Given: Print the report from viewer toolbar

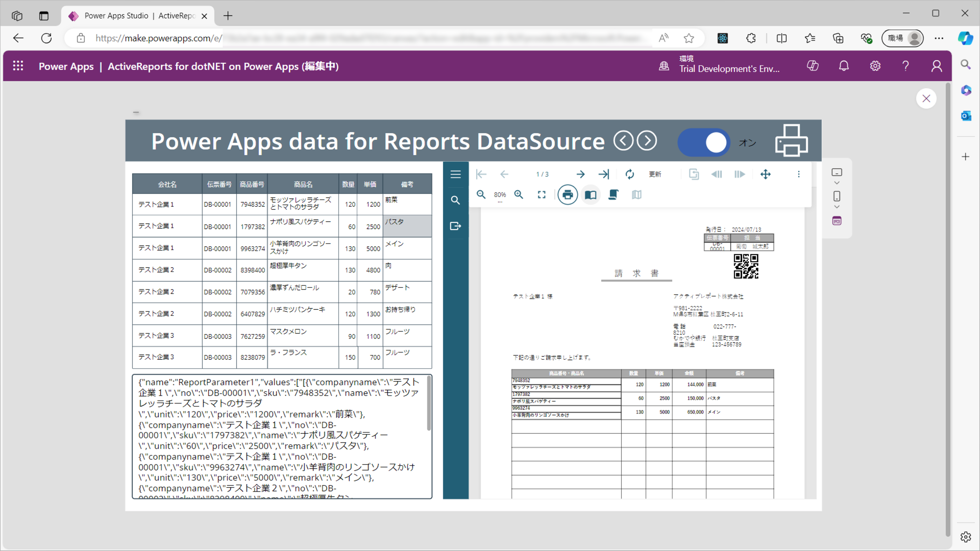Looking at the screenshot, I should point(568,194).
